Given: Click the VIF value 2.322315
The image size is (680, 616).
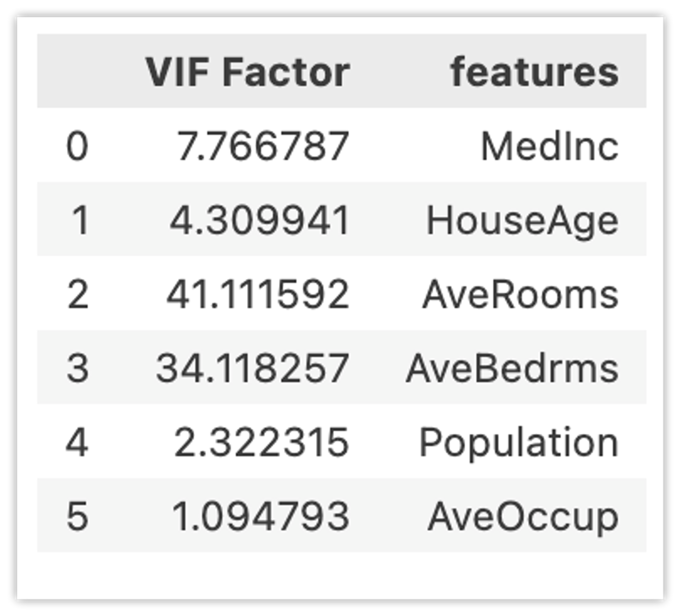Looking at the screenshot, I should pos(262,442).
